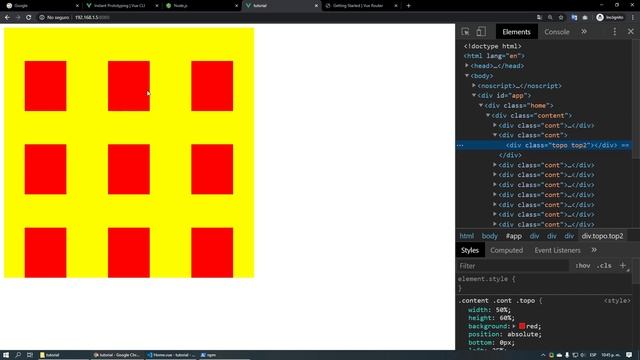This screenshot has width=640, height=360.
Task: Go back in browser history
Action: click(x=7, y=18)
